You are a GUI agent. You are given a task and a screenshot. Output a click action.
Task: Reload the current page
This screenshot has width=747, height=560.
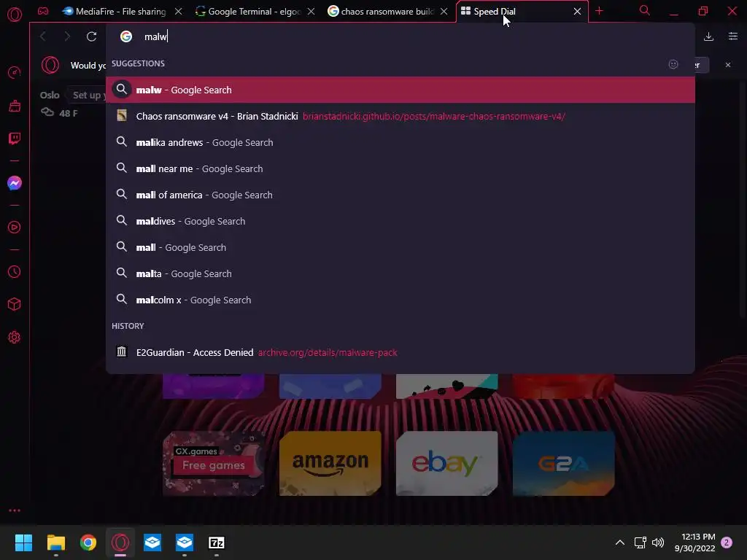pyautogui.click(x=91, y=36)
